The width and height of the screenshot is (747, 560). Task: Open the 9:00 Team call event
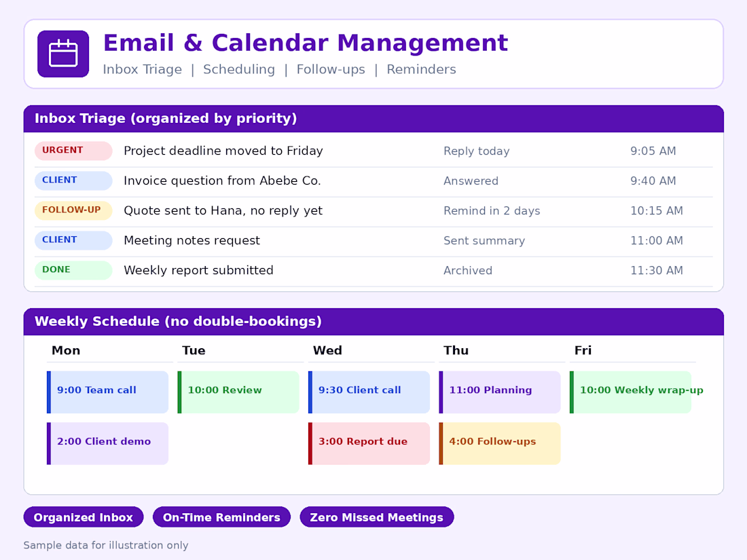pyautogui.click(x=108, y=392)
